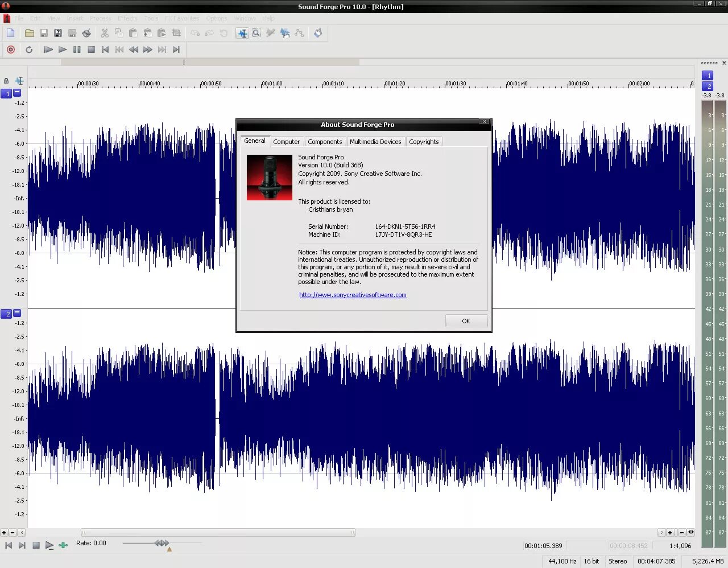Image resolution: width=728 pixels, height=568 pixels.
Task: Select the Pencil tool
Action: (271, 33)
